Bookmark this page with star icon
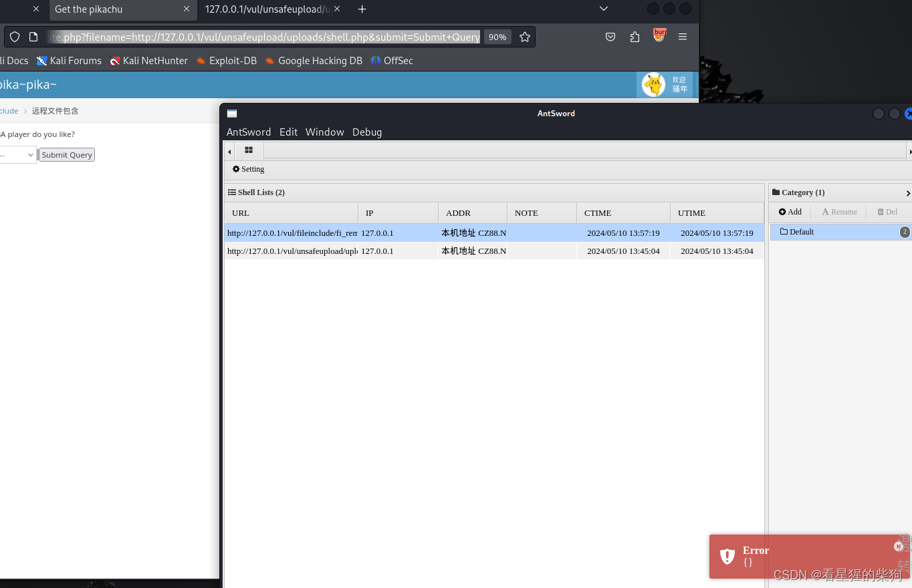Viewport: 912px width, 588px height. pos(525,37)
